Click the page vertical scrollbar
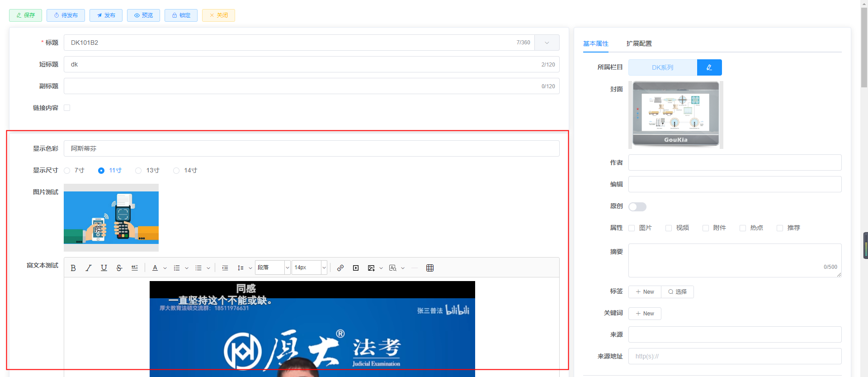Image resolution: width=868 pixels, height=377 pixels. 864,45
